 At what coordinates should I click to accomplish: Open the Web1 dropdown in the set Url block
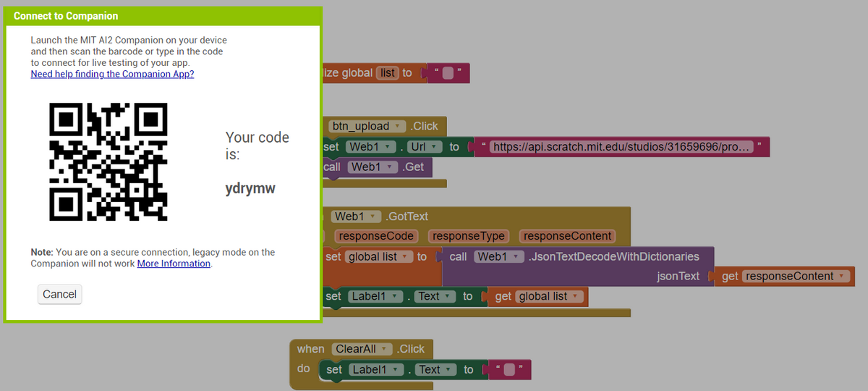point(389,147)
